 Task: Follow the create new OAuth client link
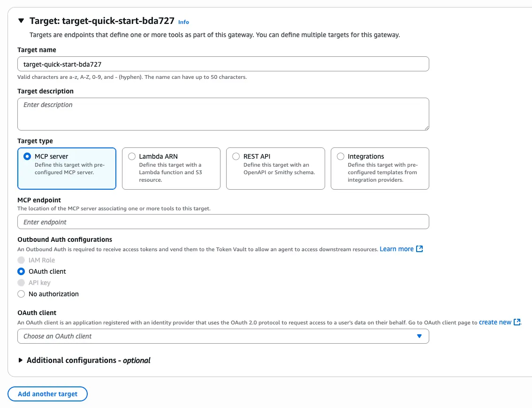495,322
